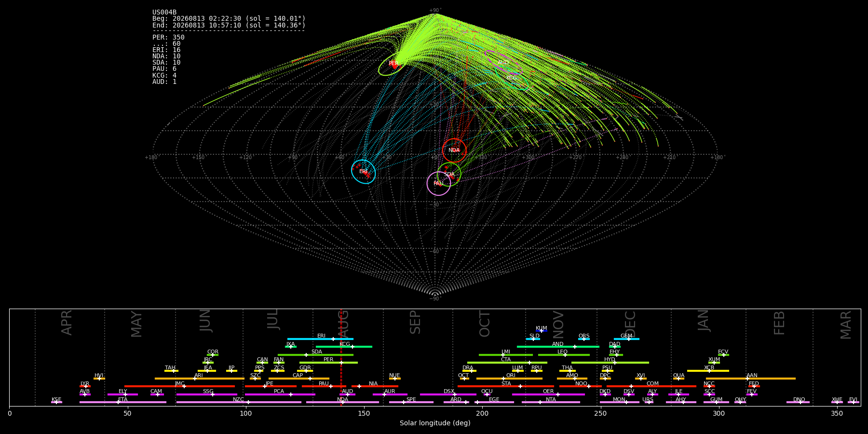Click the red dashed current solar longitude line
Screen dimensions: 868x434
341,357
